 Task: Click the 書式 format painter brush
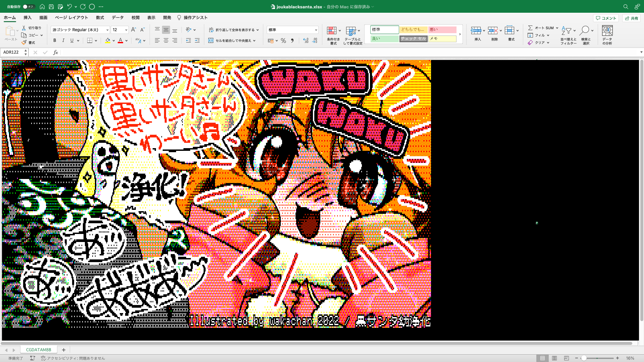click(x=28, y=43)
